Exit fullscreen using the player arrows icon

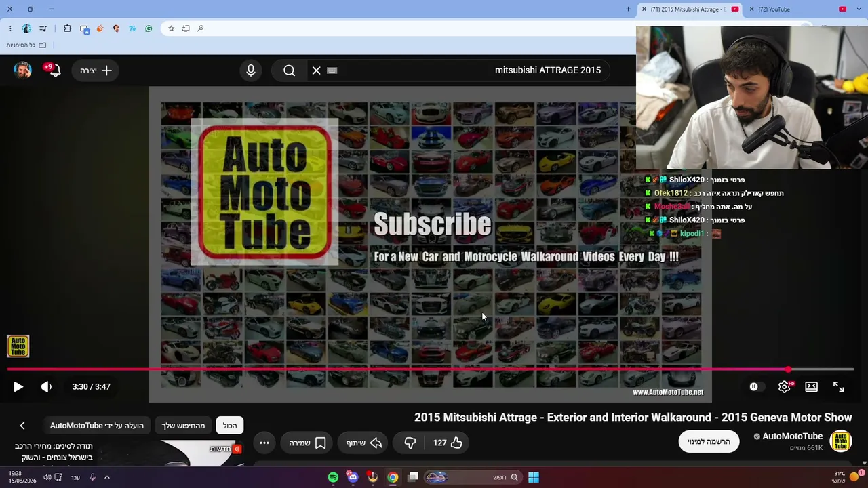pyautogui.click(x=839, y=387)
